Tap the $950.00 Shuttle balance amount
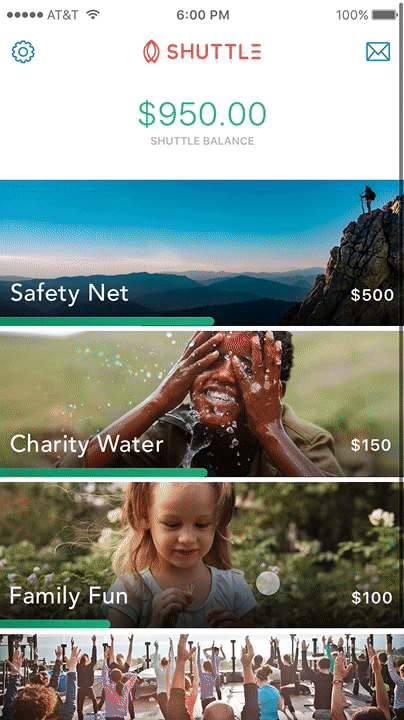Viewport: 404px width, 720px height. [x=202, y=114]
